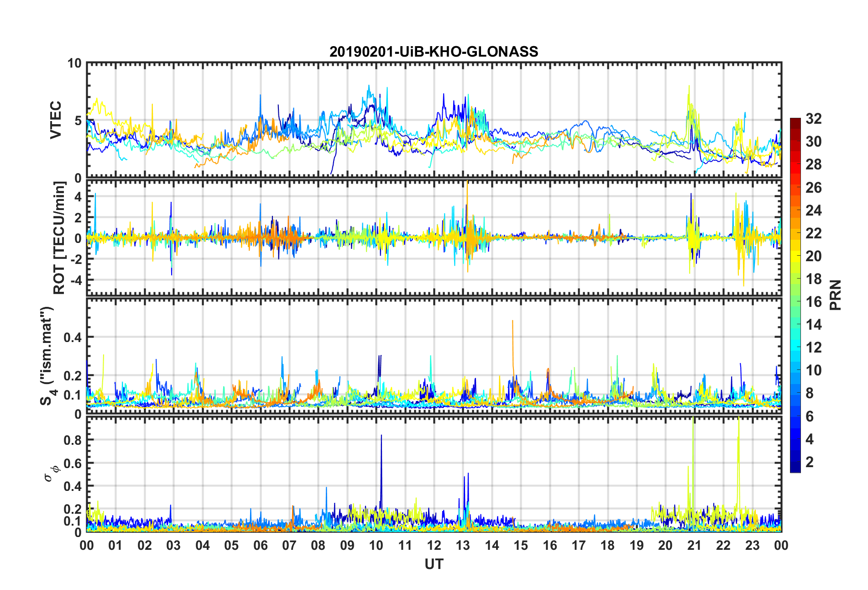
Task: Click colorbar tick label 10
Action: [x=814, y=370]
